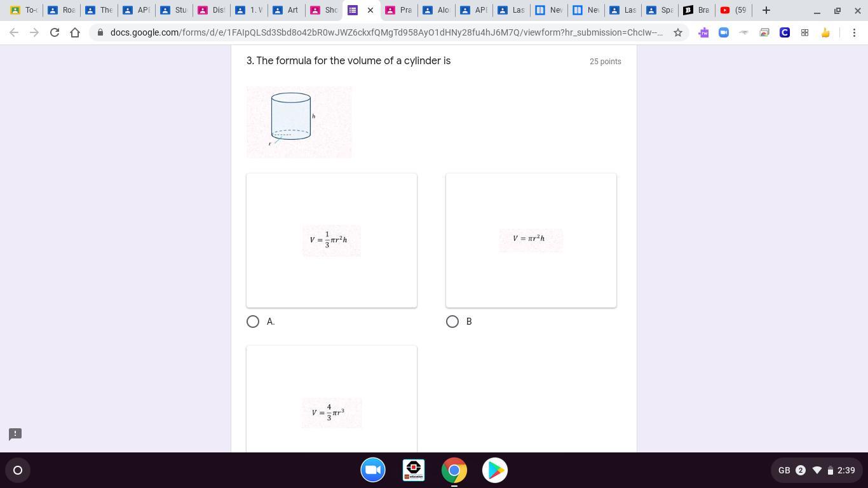Switch to the Spa tab
Image resolution: width=868 pixels, height=488 pixels.
(659, 10)
